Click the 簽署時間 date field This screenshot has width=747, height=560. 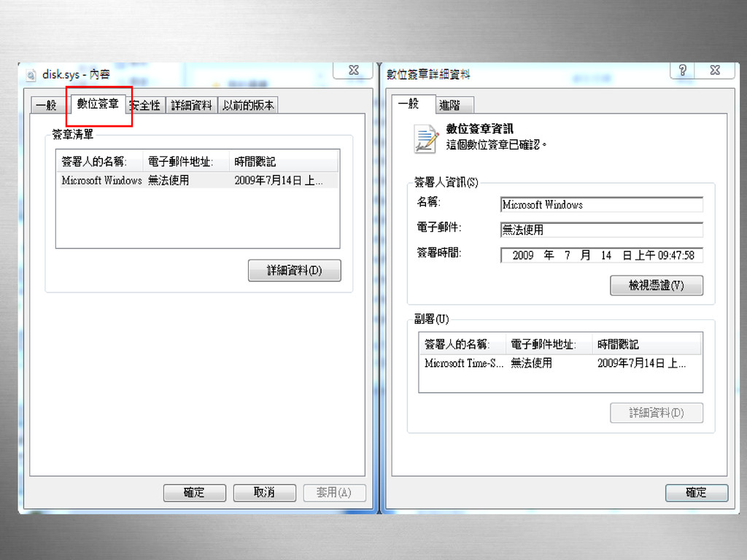pyautogui.click(x=602, y=255)
